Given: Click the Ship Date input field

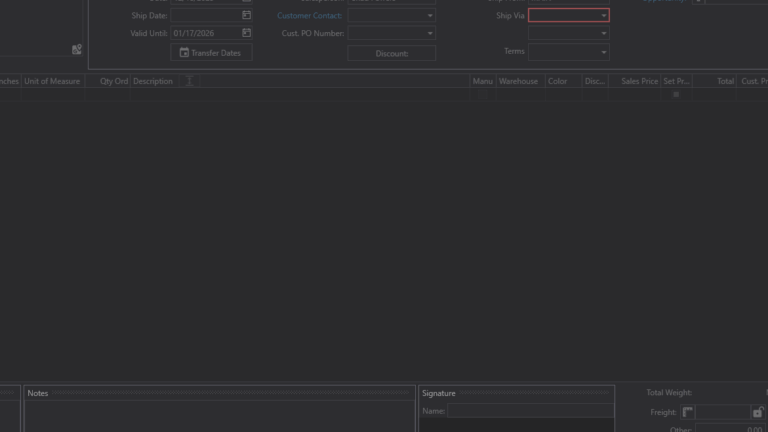Looking at the screenshot, I should tap(206, 15).
